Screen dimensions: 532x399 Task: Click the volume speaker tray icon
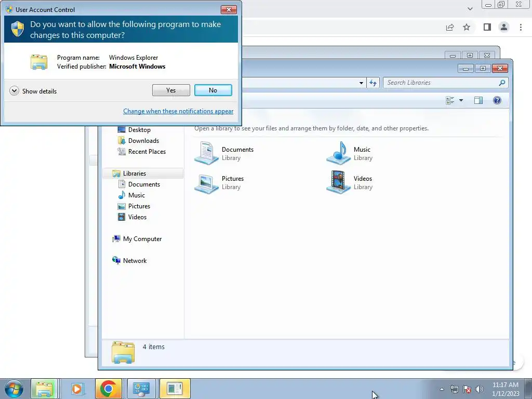coord(480,389)
